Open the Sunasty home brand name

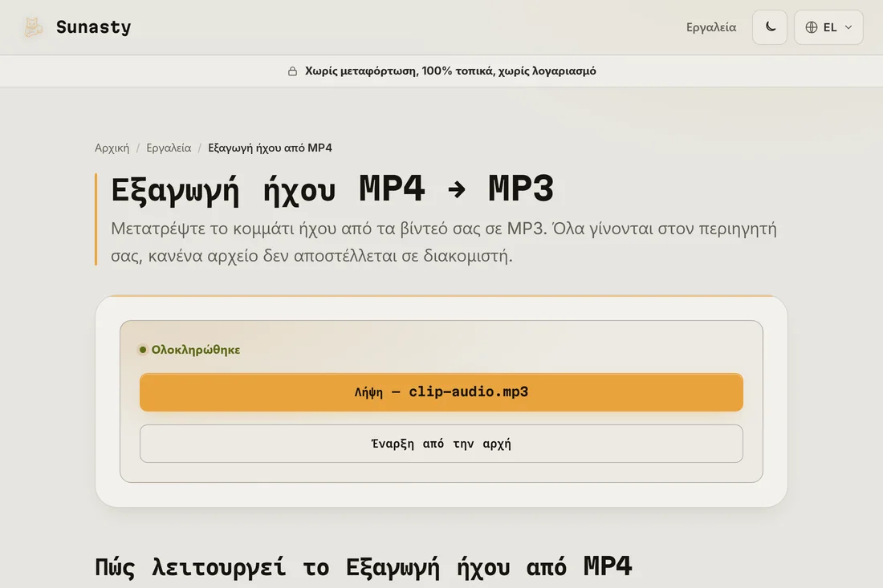93,27
